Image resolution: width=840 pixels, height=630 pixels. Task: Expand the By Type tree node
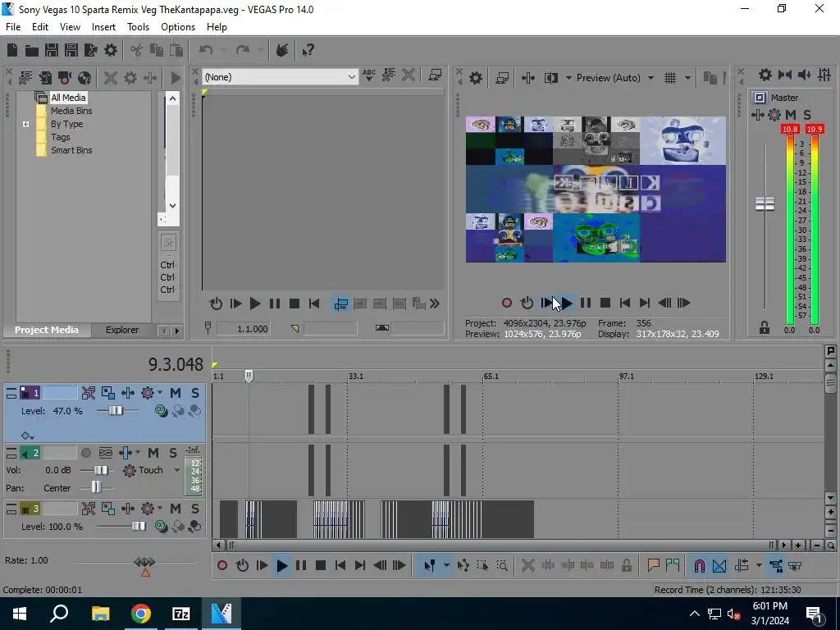25,125
